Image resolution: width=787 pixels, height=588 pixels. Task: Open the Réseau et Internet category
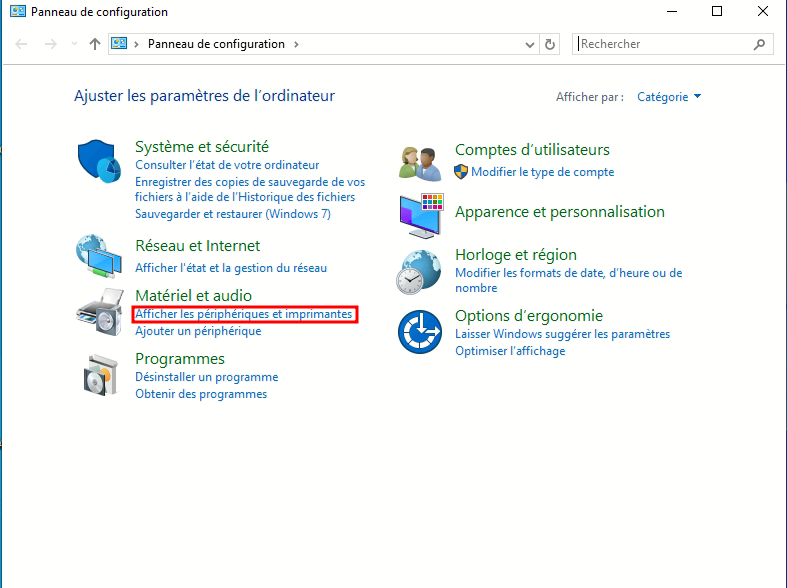pyautogui.click(x=198, y=246)
